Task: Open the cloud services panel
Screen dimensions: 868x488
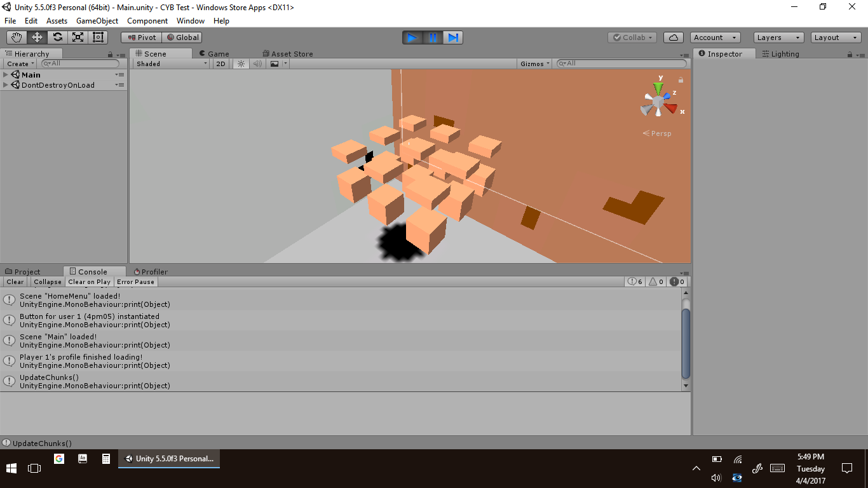Action: tap(674, 37)
